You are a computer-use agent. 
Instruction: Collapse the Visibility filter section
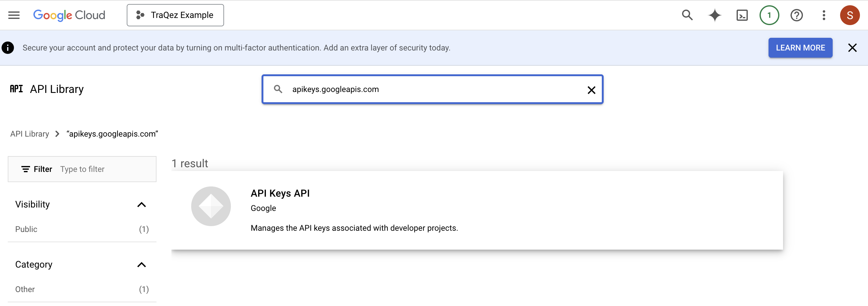[142, 205]
